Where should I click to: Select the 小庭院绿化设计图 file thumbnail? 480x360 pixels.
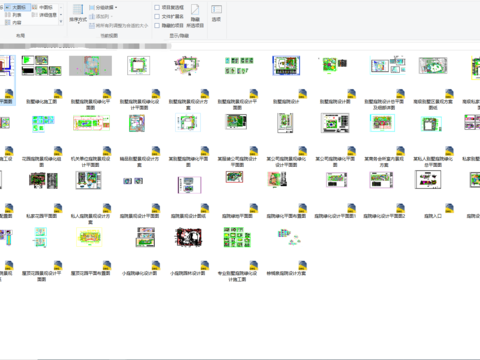[x=145, y=237]
